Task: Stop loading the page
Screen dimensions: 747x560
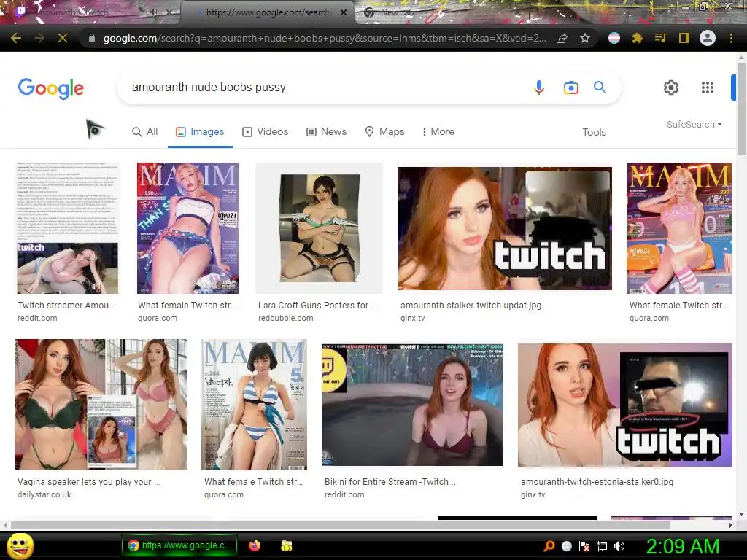Action: [63, 38]
